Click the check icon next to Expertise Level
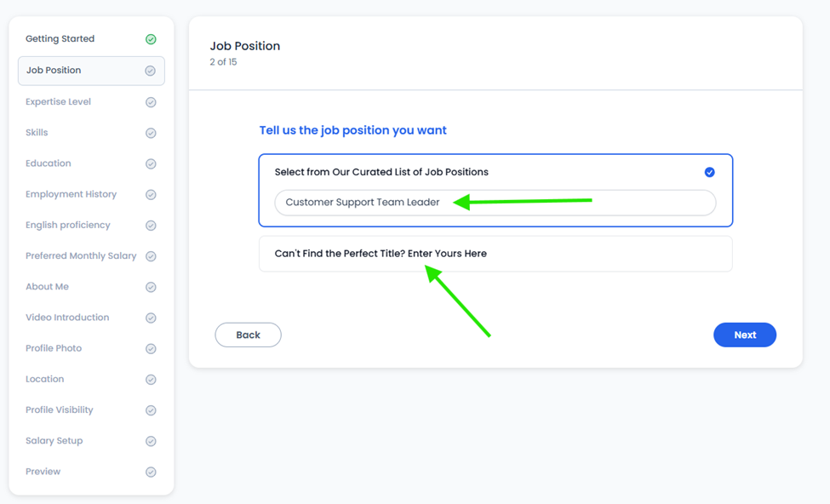Viewport: 830px width, 504px height. pos(151,102)
